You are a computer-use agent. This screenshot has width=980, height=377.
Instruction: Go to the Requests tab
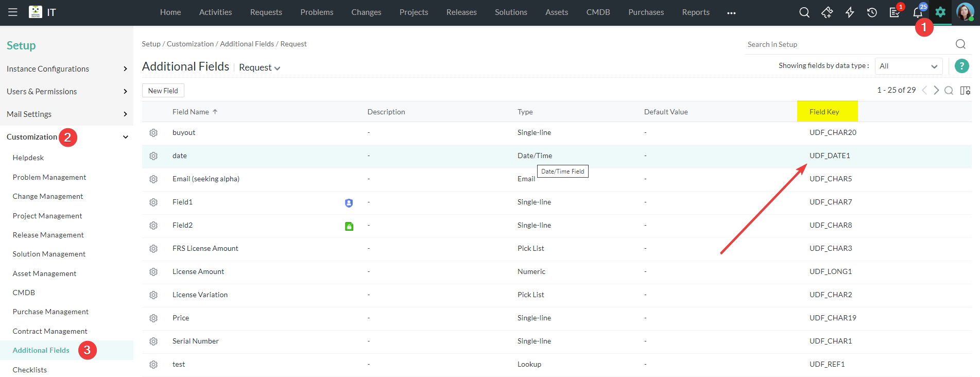[x=266, y=12]
